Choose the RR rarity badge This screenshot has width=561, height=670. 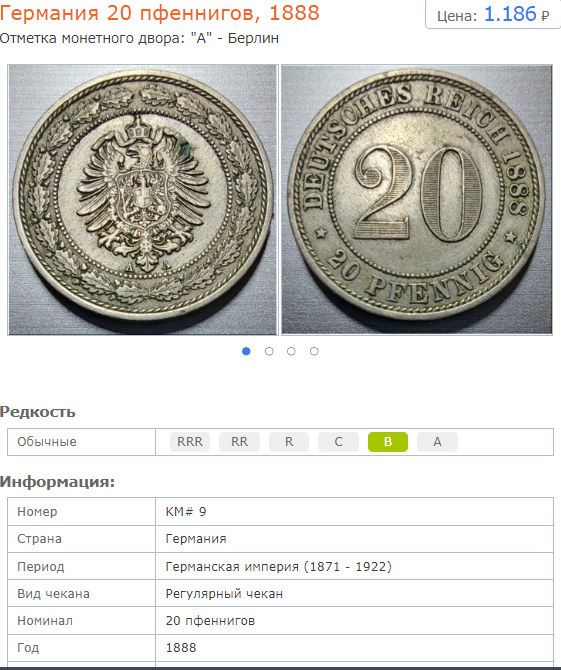point(239,442)
